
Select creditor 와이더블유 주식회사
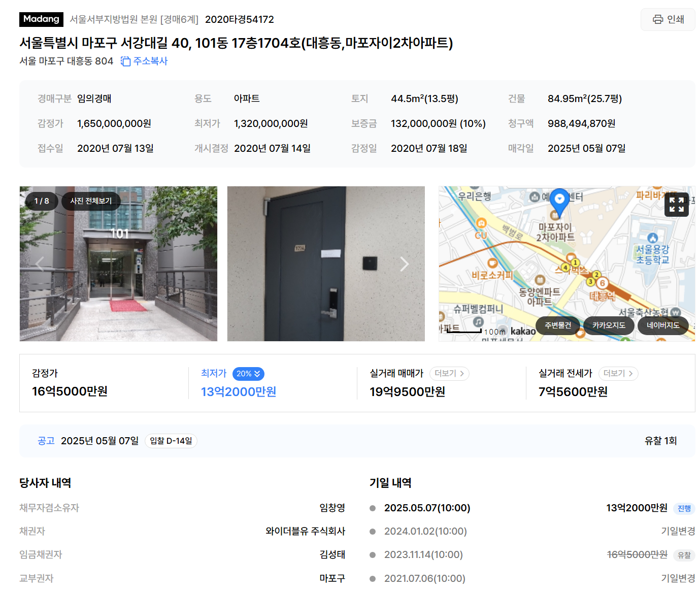pyautogui.click(x=306, y=531)
